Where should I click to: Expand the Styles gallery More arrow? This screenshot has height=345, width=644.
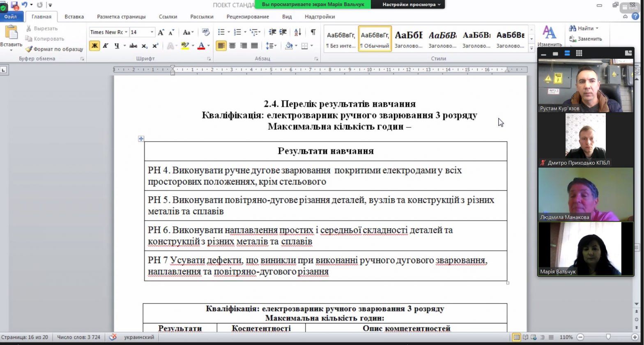tap(531, 47)
